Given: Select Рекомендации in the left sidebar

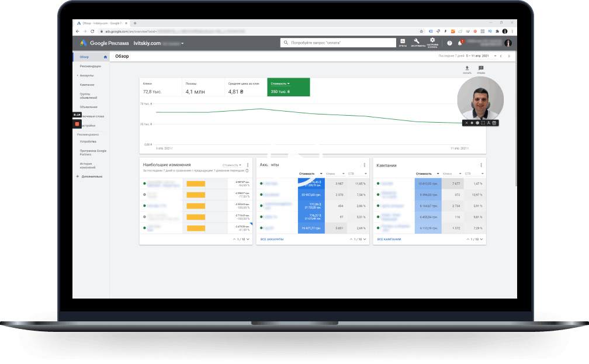Looking at the screenshot, I should click(x=90, y=66).
